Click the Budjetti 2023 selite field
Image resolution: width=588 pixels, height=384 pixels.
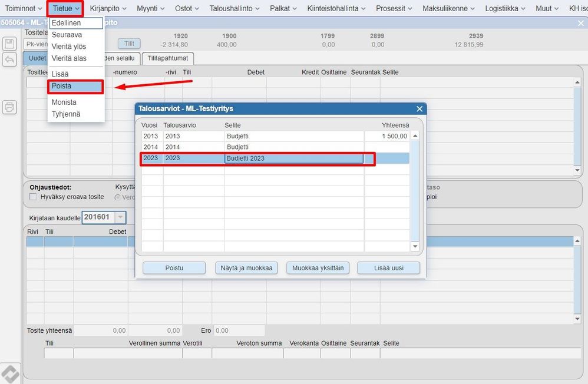click(x=293, y=158)
